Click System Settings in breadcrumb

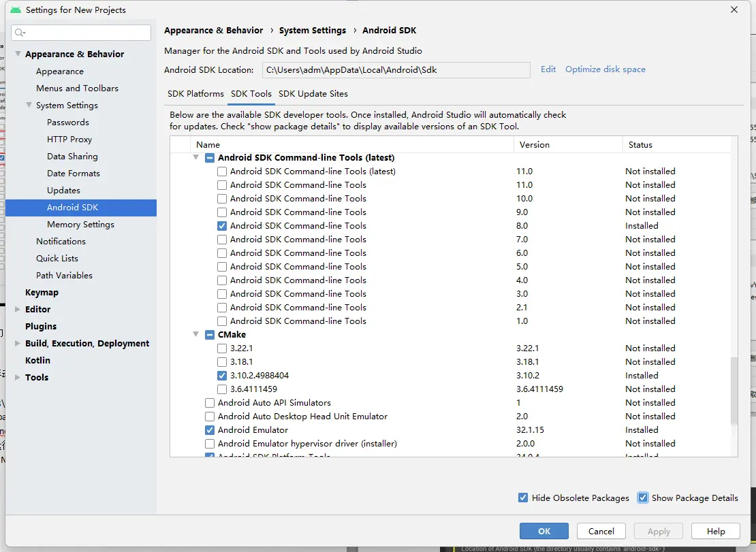(313, 31)
